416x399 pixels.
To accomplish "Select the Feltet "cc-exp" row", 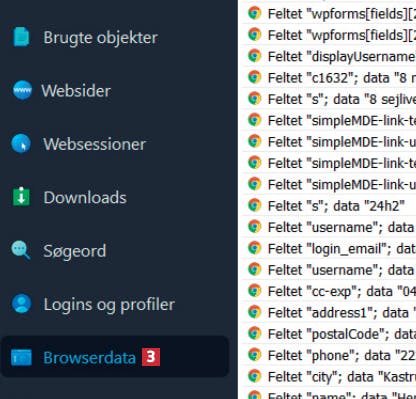I will click(x=329, y=291).
